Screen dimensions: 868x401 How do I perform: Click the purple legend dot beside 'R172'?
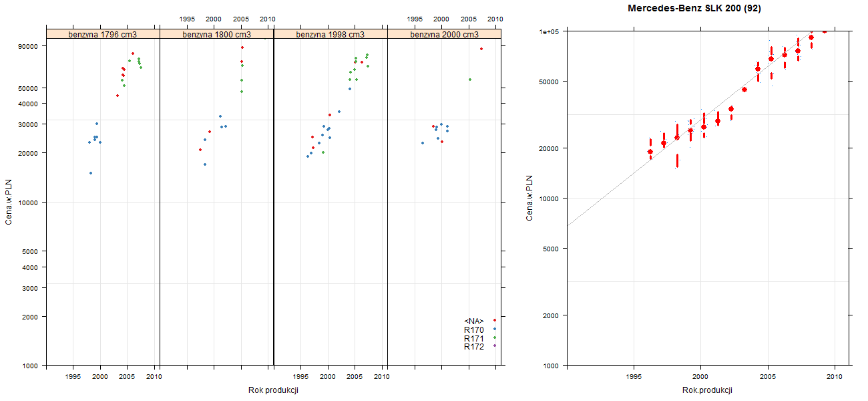[x=494, y=346]
